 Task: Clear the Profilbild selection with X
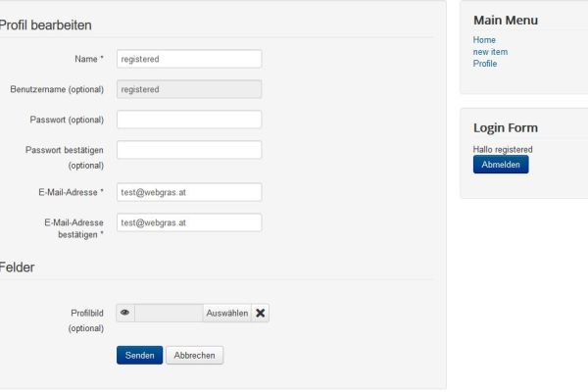point(261,313)
